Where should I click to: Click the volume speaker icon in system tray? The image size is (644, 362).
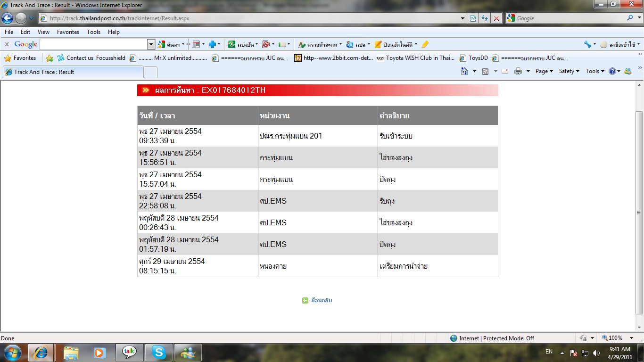pos(596,353)
